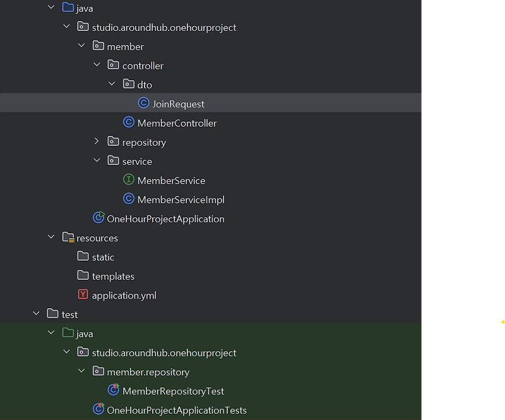Click the test folder icon
The image size is (505, 420).
tap(52, 313)
